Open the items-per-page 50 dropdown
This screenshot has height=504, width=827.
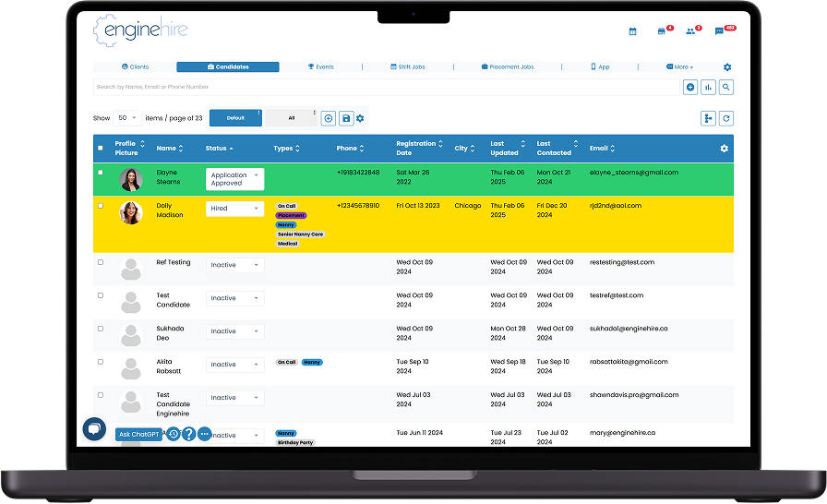click(x=127, y=118)
